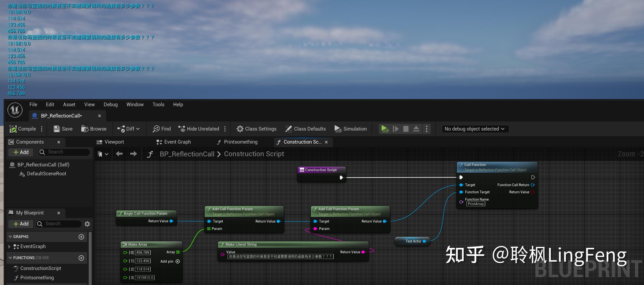Click Add pin on Make Array node
644x285 pixels.
click(x=177, y=261)
